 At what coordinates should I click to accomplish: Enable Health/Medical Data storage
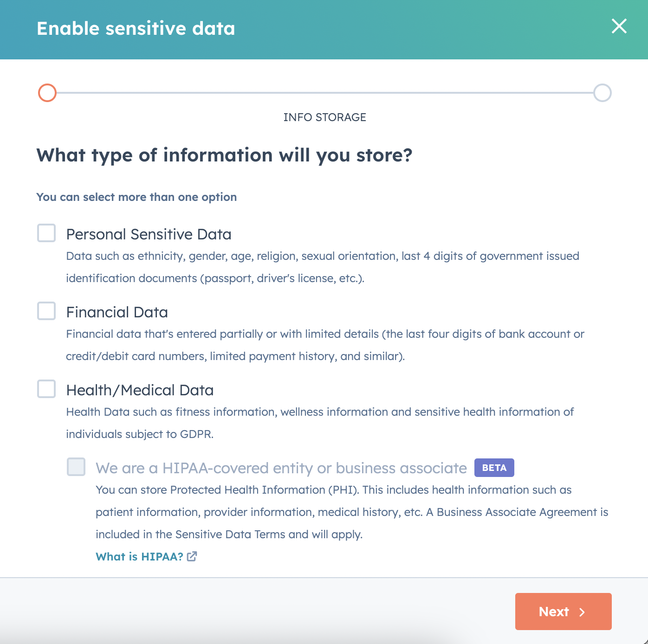[x=46, y=389]
